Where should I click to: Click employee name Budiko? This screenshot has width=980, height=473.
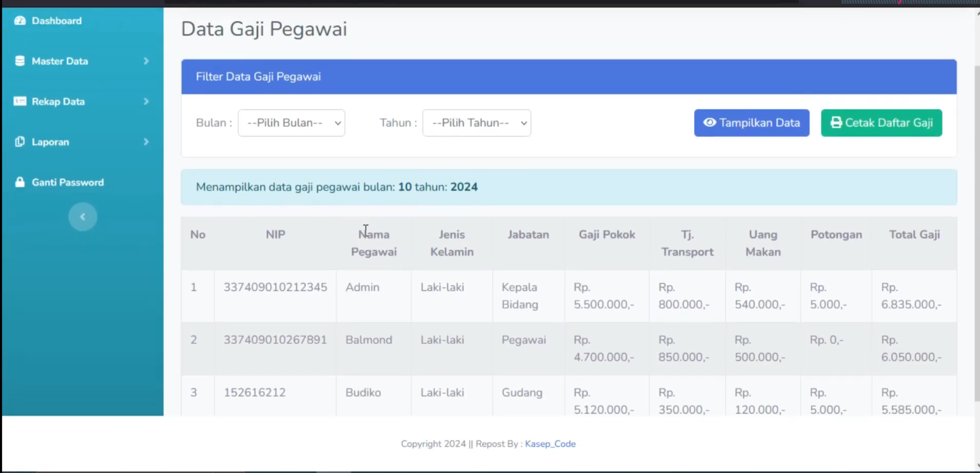363,392
